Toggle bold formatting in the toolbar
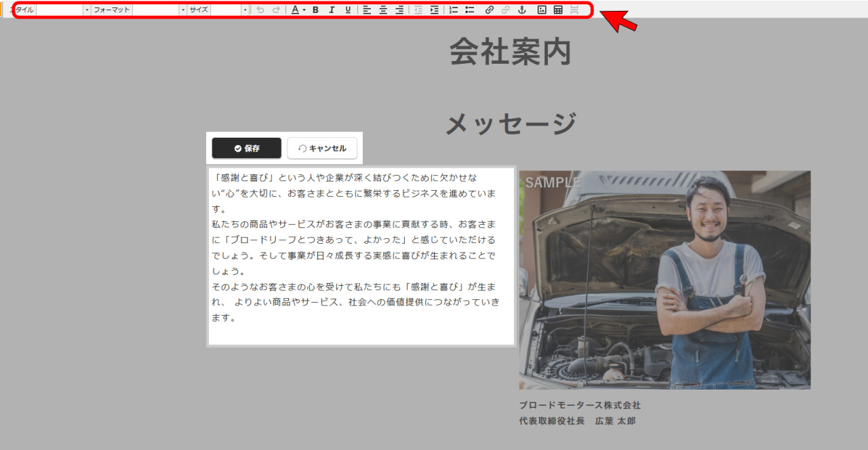Screen dimensions: 868x450 pyautogui.click(x=315, y=10)
